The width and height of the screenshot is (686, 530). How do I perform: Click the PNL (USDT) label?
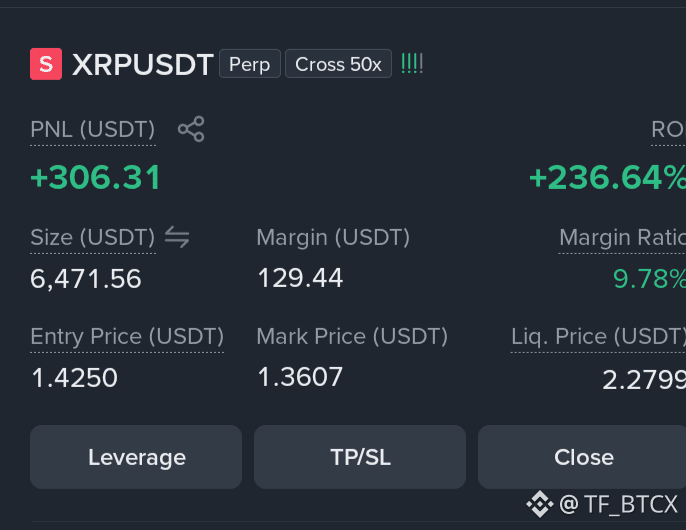[93, 130]
